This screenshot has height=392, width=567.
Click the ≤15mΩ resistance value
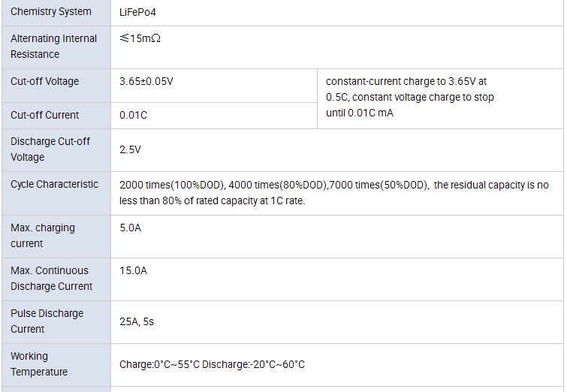tap(140, 38)
